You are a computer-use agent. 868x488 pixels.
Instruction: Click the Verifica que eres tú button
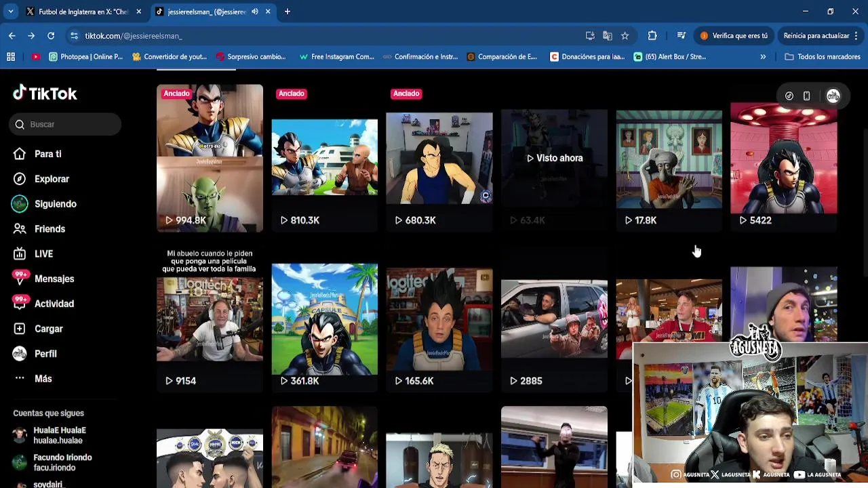(x=735, y=35)
